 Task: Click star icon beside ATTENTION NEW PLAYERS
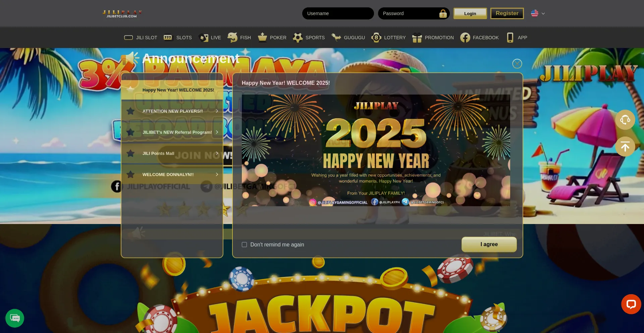click(130, 111)
